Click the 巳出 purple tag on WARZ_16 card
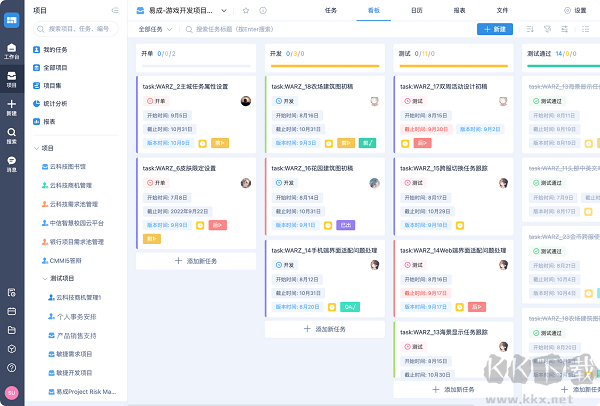The width and height of the screenshot is (600, 406). (346, 225)
